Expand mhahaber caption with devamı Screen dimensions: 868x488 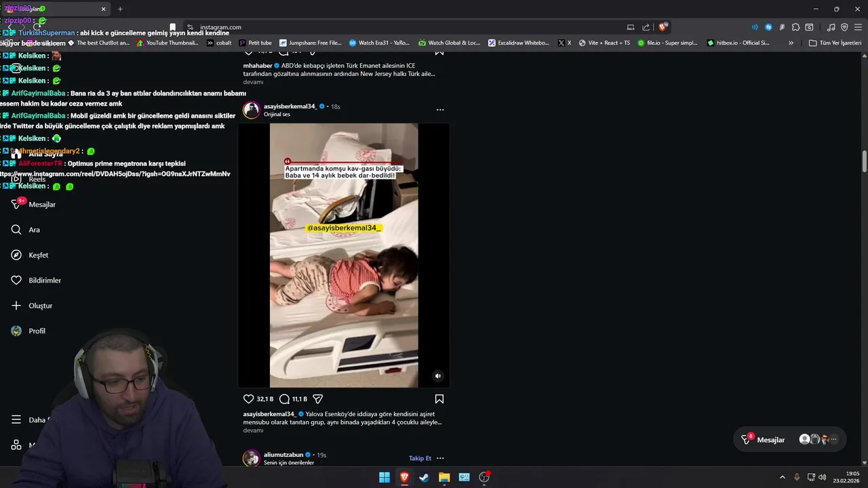pos(253,82)
